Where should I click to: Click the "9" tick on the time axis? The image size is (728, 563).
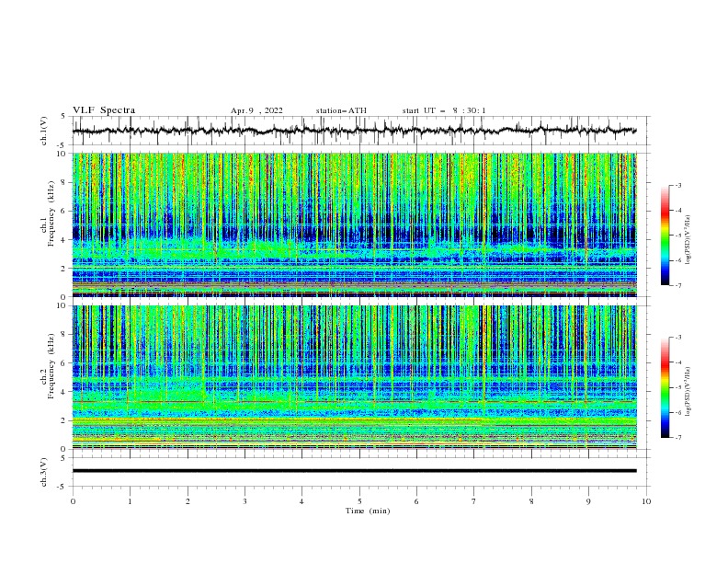[x=588, y=501]
